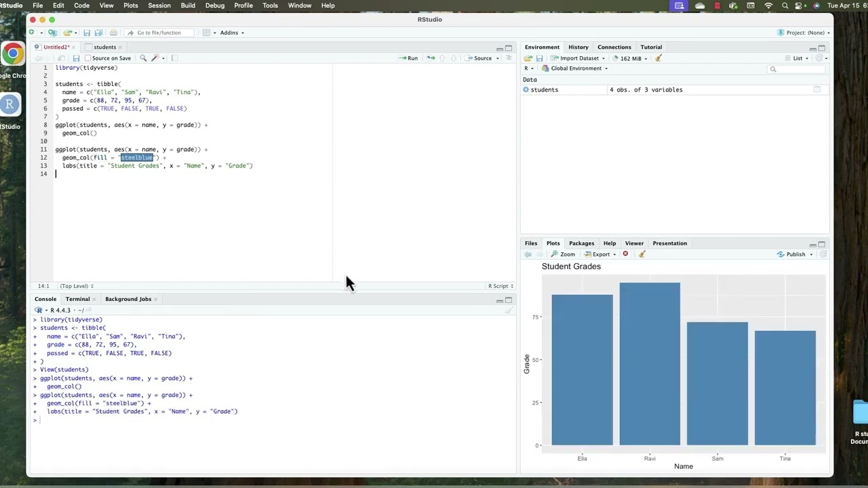Switch to the History tab
This screenshot has width=868, height=488.
point(578,47)
